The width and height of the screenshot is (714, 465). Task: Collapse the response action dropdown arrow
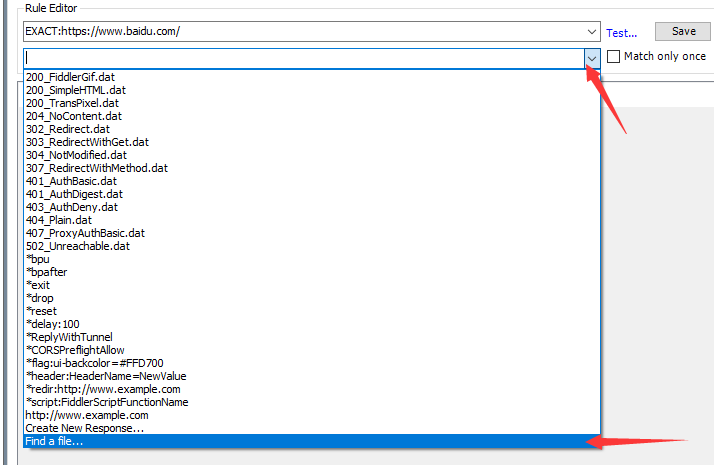pyautogui.click(x=592, y=58)
